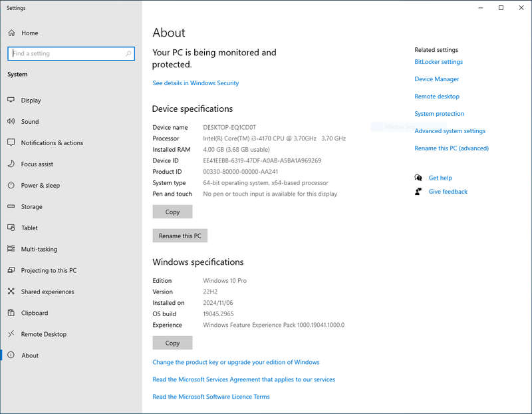This screenshot has height=414, width=532.
Task: Click device name DESKTOP-EQ1CD0T
Action: coord(229,127)
